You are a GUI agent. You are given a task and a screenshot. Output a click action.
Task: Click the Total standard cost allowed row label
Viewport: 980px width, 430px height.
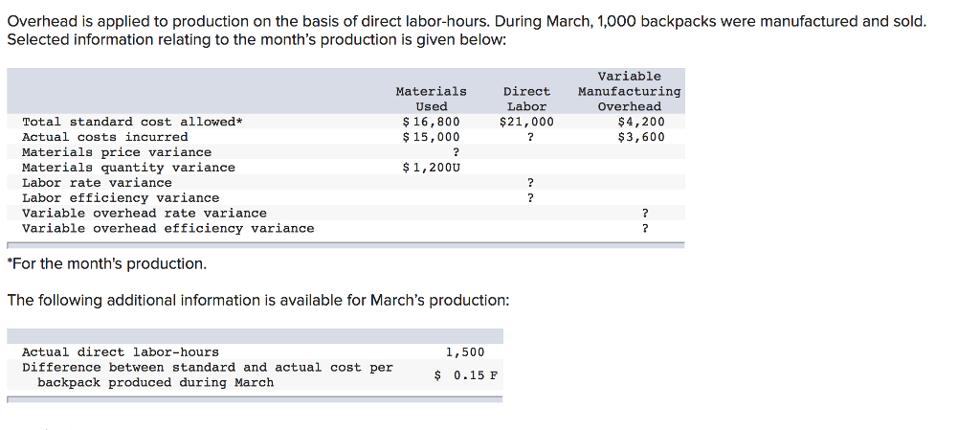point(132,122)
